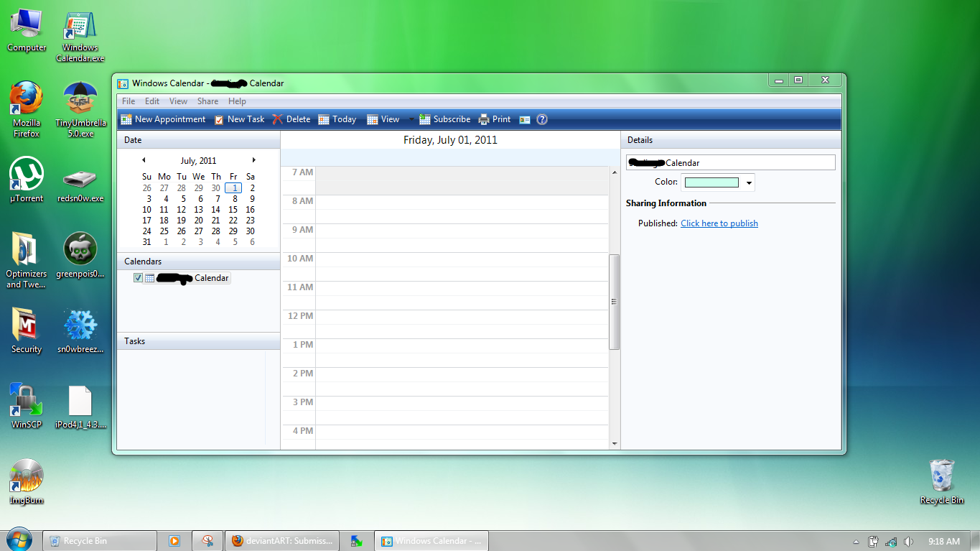Screen dimensions: 980x551
Task: Uncheck the Calendar checkbox in Calendars list
Action: click(138, 277)
